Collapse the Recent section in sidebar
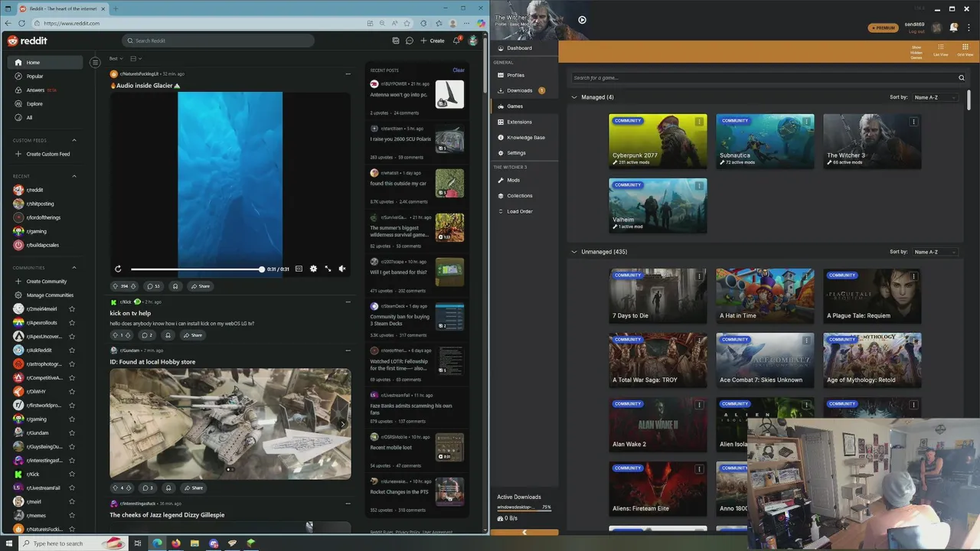 74,176
